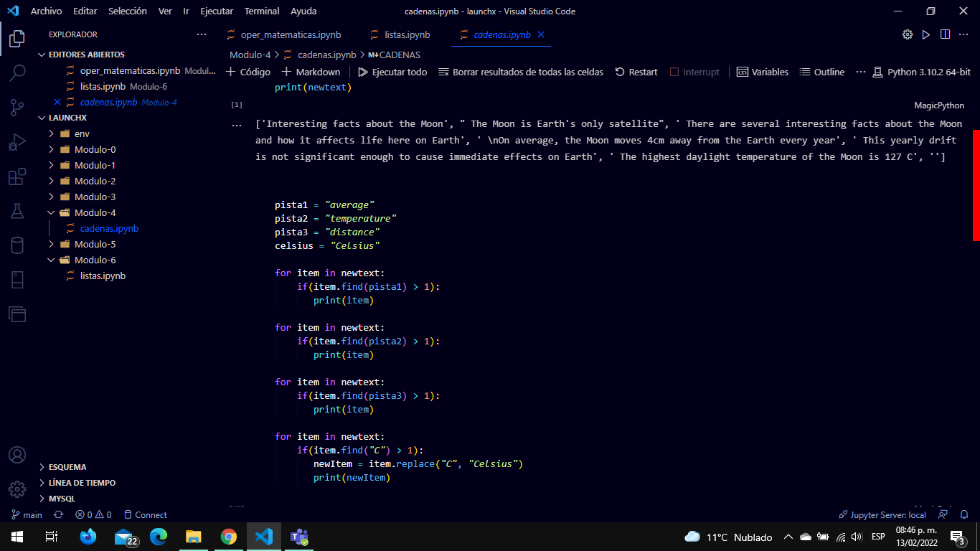Screen dimensions: 980x551
Task: Add a new Markdown cell
Action: pos(311,72)
